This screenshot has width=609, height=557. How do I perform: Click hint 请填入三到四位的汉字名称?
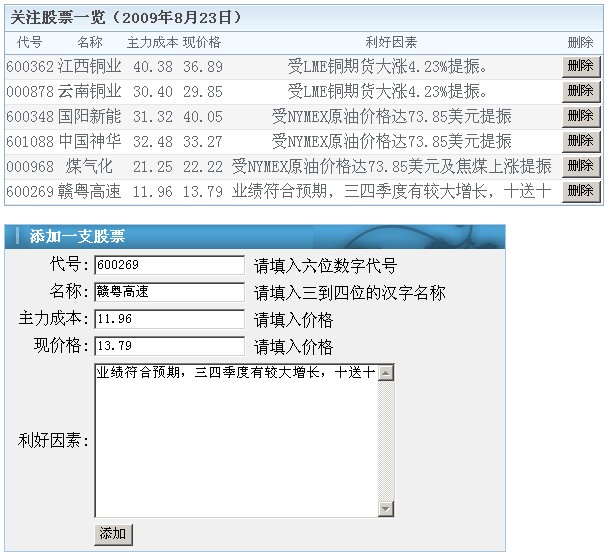point(350,293)
